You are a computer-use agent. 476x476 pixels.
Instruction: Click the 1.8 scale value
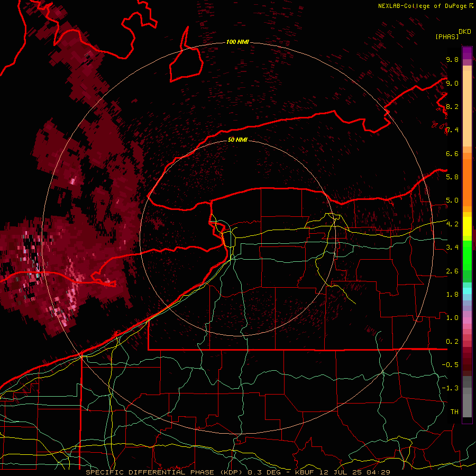[452, 294]
